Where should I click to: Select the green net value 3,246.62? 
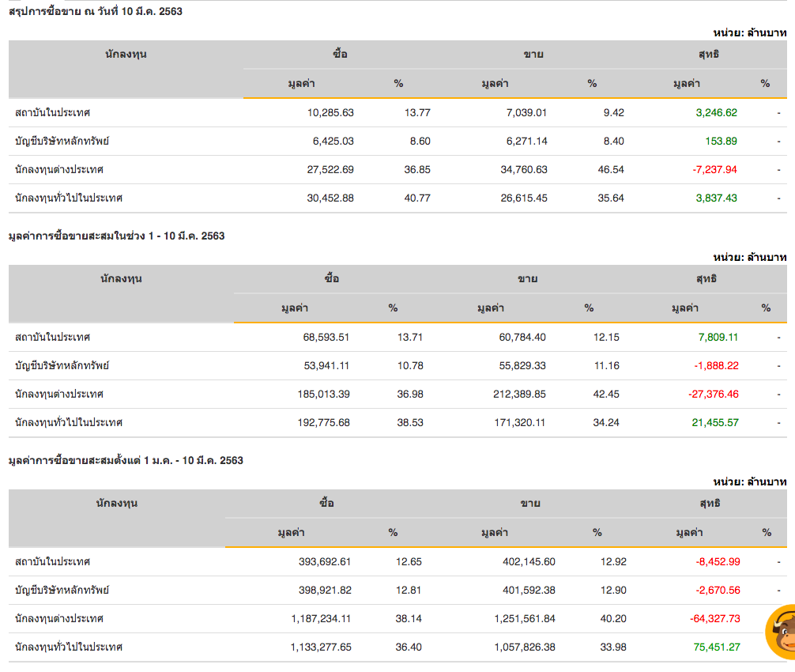pos(716,112)
